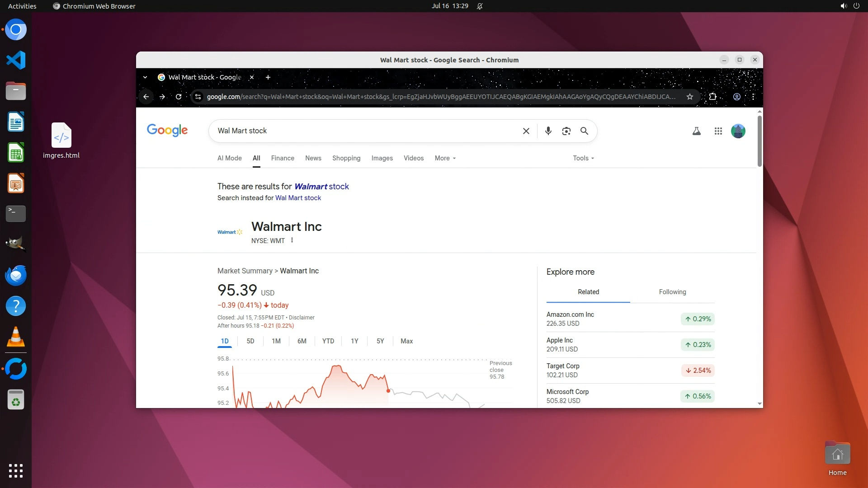868x488 pixels.
Task: Open the Tools dropdown
Action: click(583, 158)
